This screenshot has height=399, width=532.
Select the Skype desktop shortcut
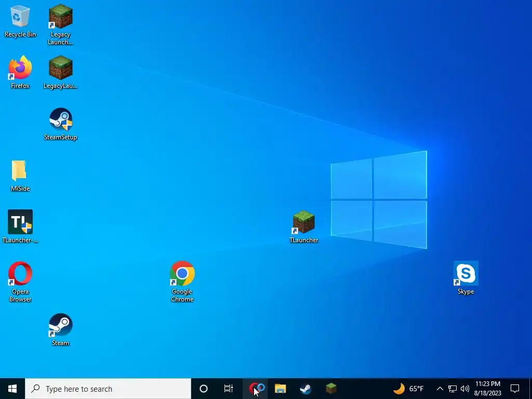pyautogui.click(x=465, y=278)
